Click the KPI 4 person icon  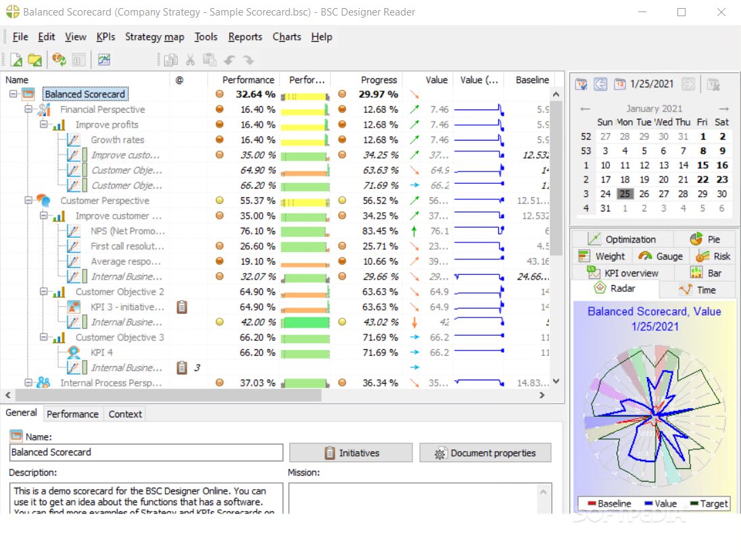pos(73,352)
